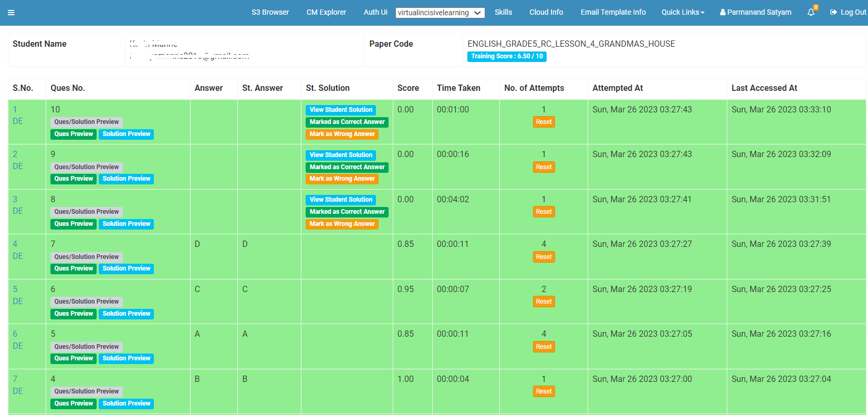
Task: Open Ques Preview for question 6
Action: (74, 314)
